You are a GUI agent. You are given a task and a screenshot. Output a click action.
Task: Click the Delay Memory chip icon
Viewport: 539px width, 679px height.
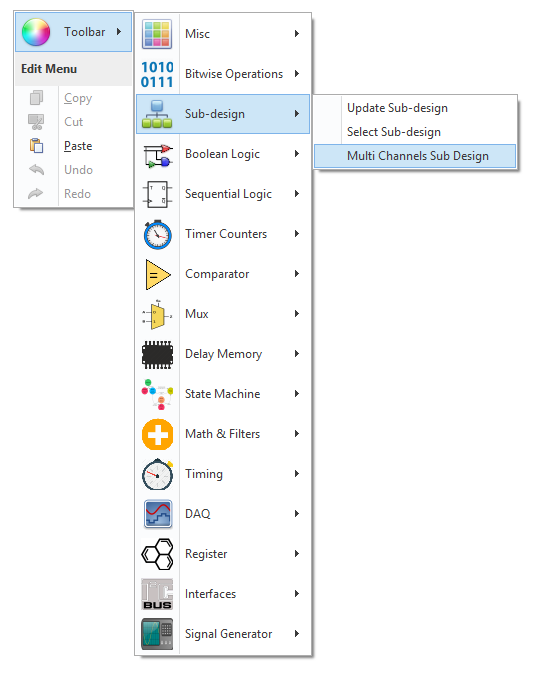pyautogui.click(x=157, y=355)
